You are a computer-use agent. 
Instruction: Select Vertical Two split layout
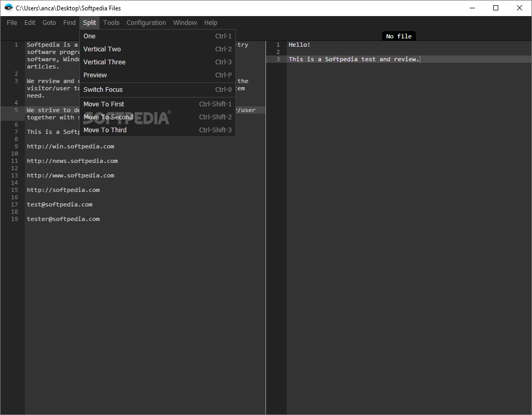click(x=158, y=49)
